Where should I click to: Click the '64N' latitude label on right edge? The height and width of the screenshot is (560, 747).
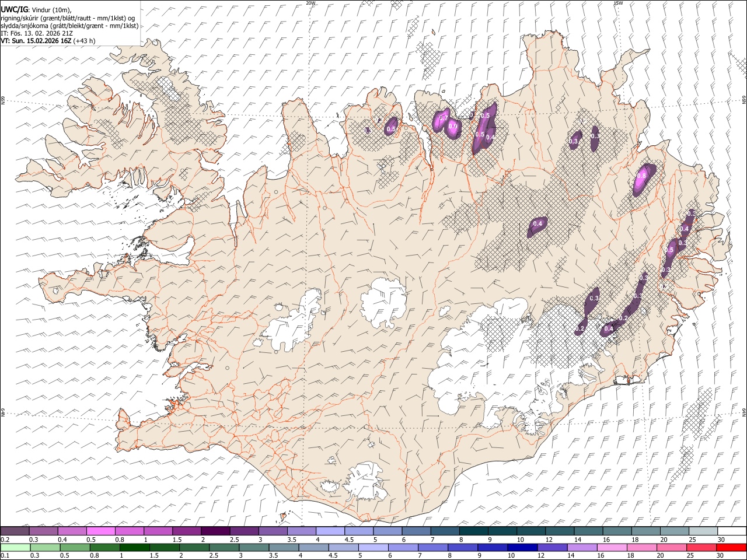744,412
